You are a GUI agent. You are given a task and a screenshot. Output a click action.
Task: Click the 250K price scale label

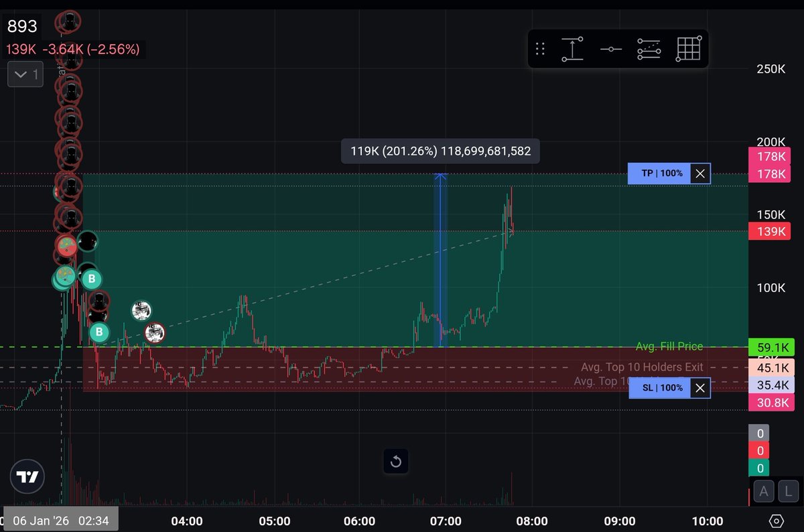point(770,69)
